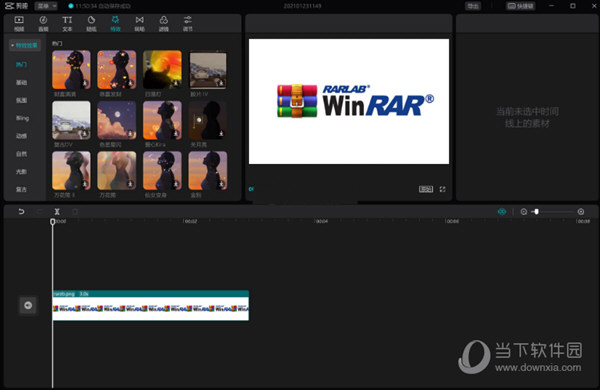The image size is (600, 390).
Task: Open the 调节 (adjust) sliders tab
Action: pyautogui.click(x=188, y=23)
